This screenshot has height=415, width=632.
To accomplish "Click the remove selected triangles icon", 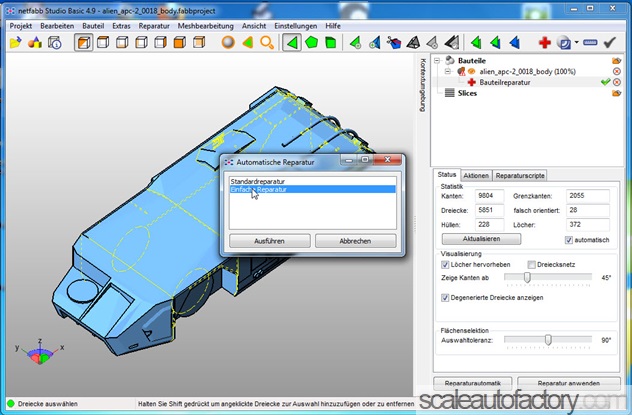I will pos(394,42).
